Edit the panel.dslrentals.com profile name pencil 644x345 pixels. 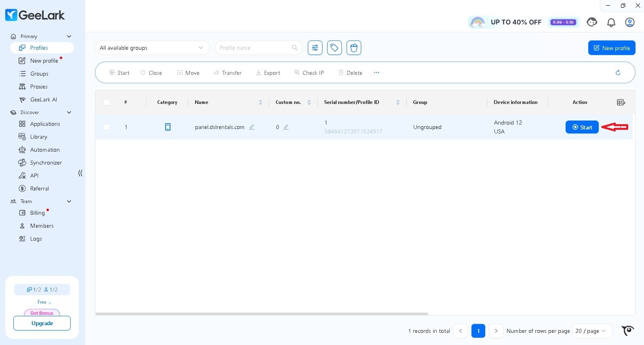point(252,127)
